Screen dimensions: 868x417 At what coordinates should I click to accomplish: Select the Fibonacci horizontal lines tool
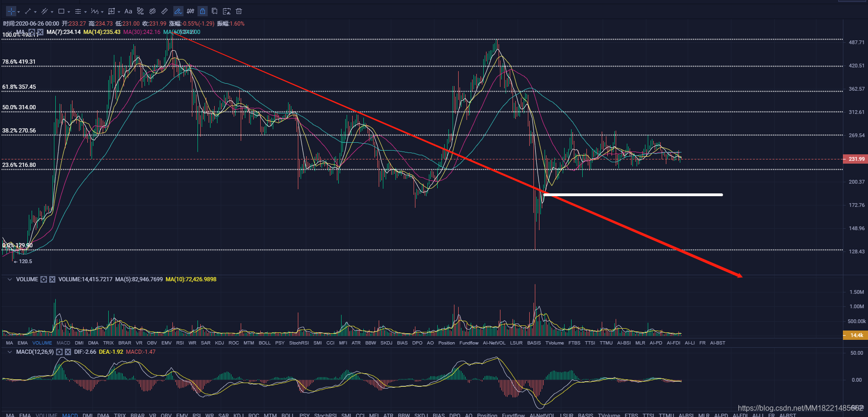[78, 11]
